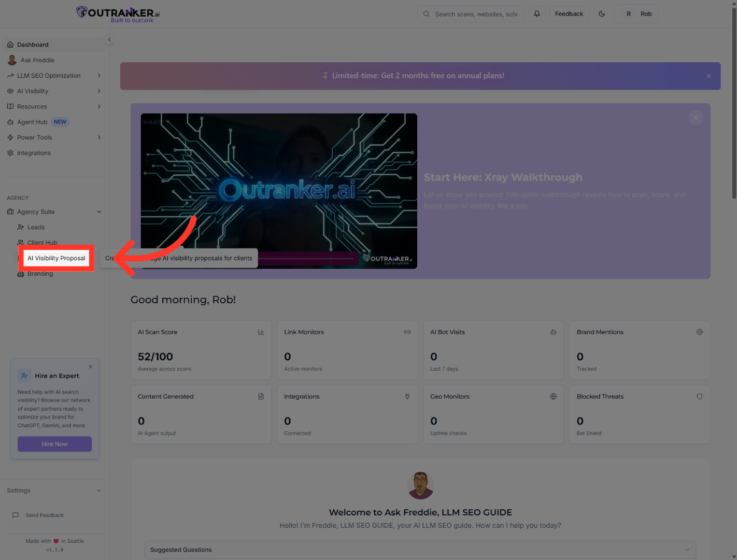Click the Agent Hub robot icon
The width and height of the screenshot is (737, 560).
10,122
